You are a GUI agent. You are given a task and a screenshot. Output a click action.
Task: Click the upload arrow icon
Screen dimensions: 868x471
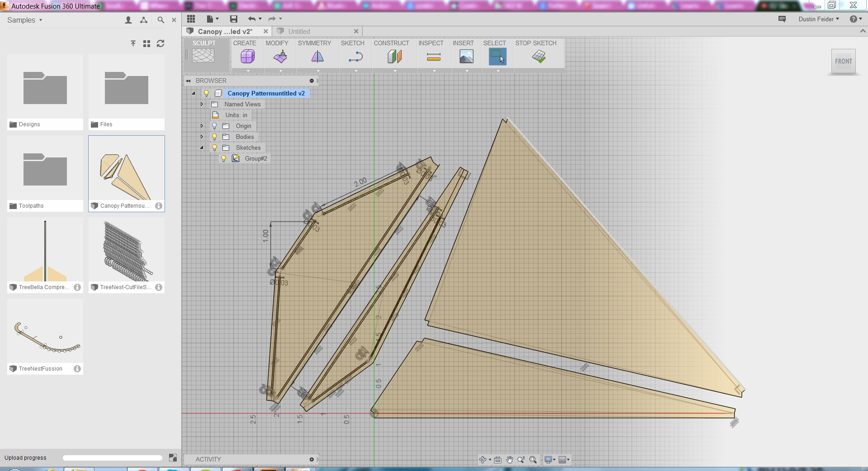coord(133,43)
